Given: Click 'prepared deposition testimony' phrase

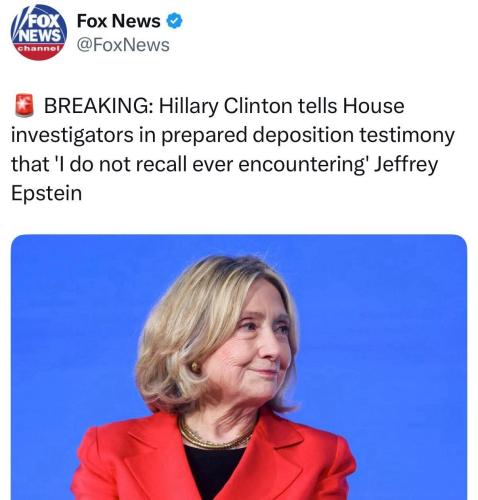Looking at the screenshot, I should [x=308, y=136].
